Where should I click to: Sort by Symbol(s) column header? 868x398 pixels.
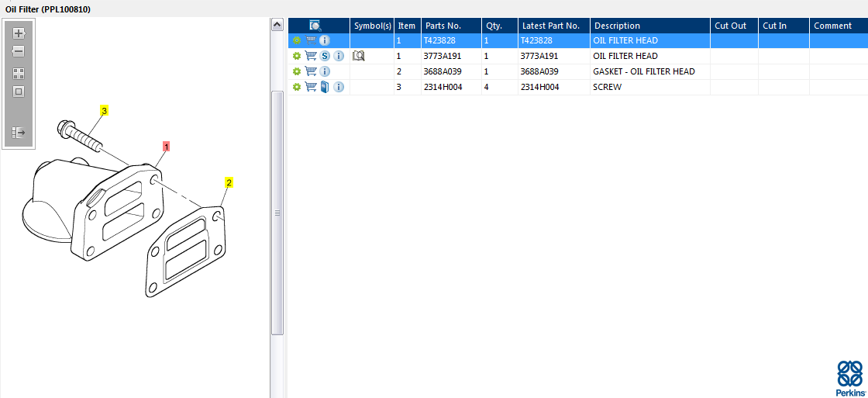pos(373,26)
